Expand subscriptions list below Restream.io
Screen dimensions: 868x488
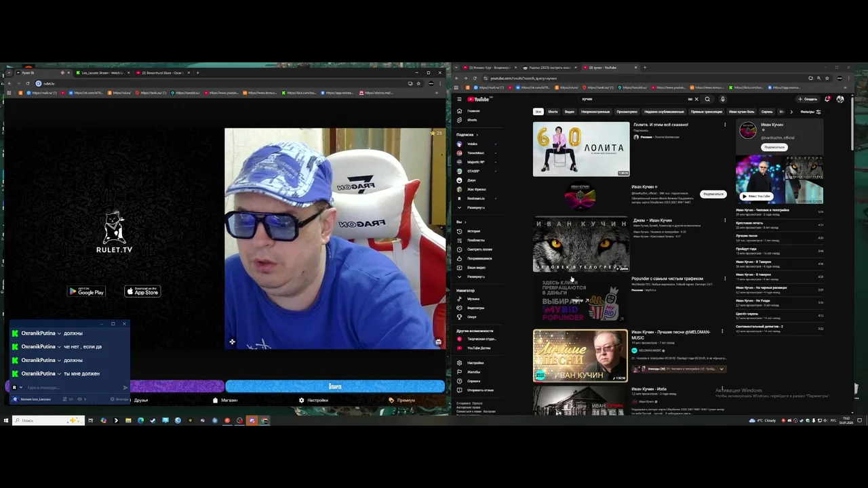click(475, 207)
